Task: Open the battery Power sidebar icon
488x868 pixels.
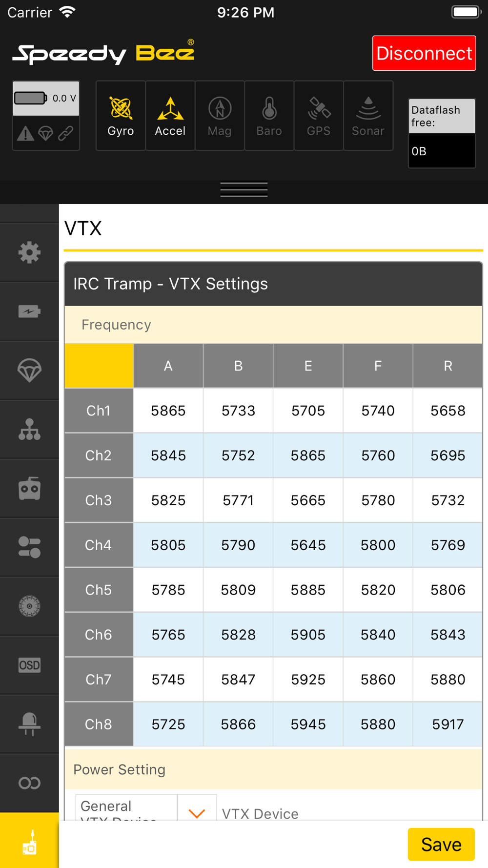Action: [29, 311]
